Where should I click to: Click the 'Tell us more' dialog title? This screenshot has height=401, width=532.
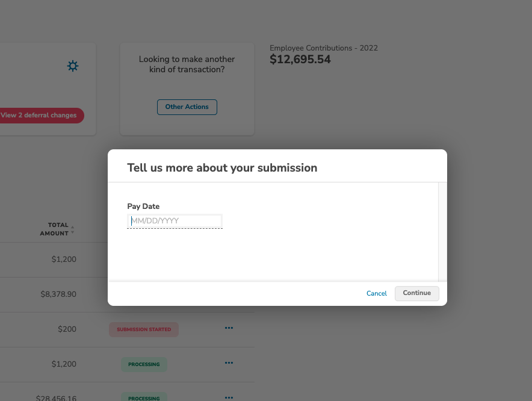click(222, 168)
